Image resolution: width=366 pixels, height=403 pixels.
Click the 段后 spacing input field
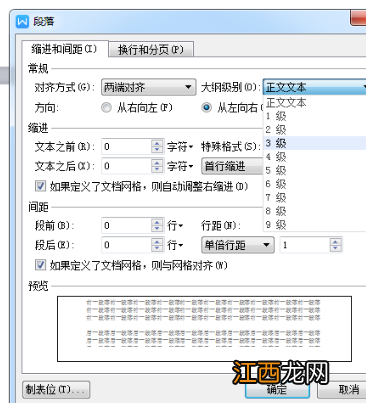coord(126,245)
